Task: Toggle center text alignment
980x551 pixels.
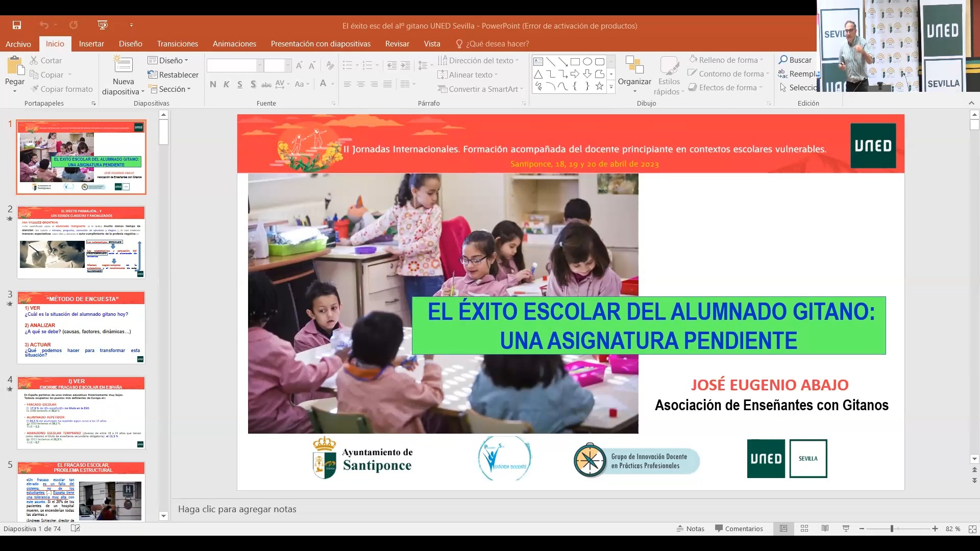Action: point(361,84)
